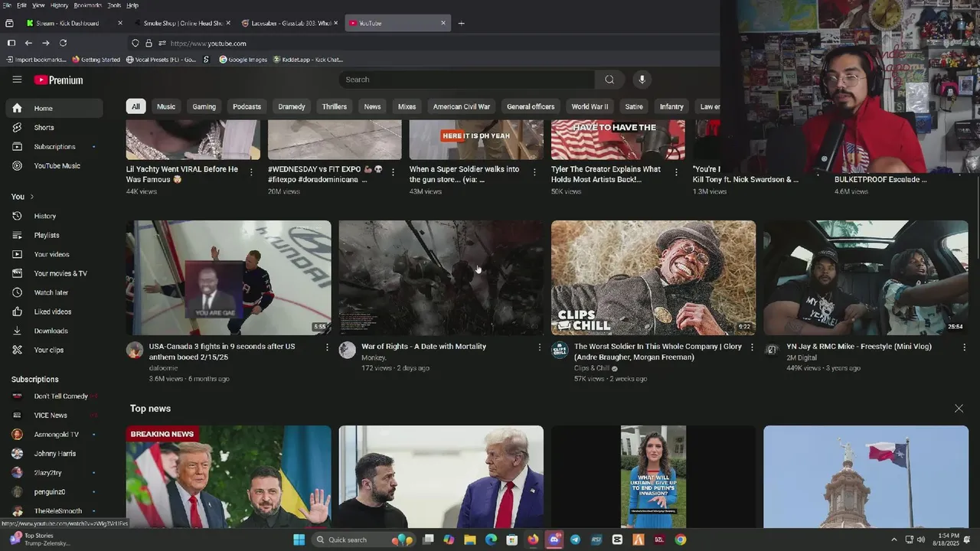The width and height of the screenshot is (980, 551).
Task: Open History in the sidebar
Action: point(54,217)
